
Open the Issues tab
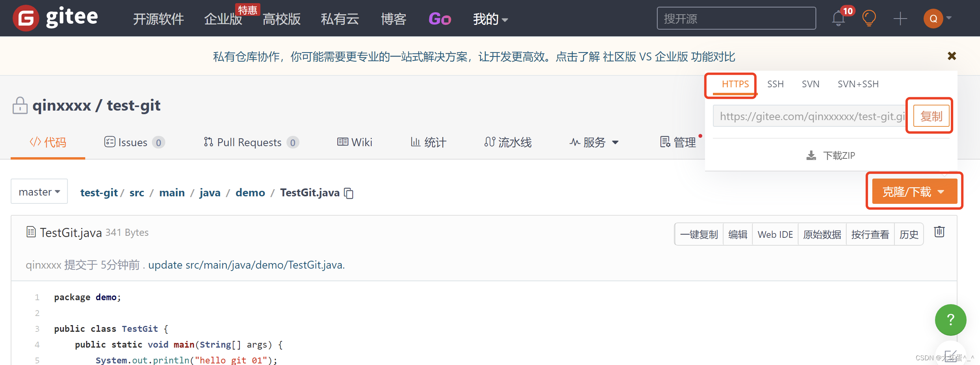click(134, 142)
